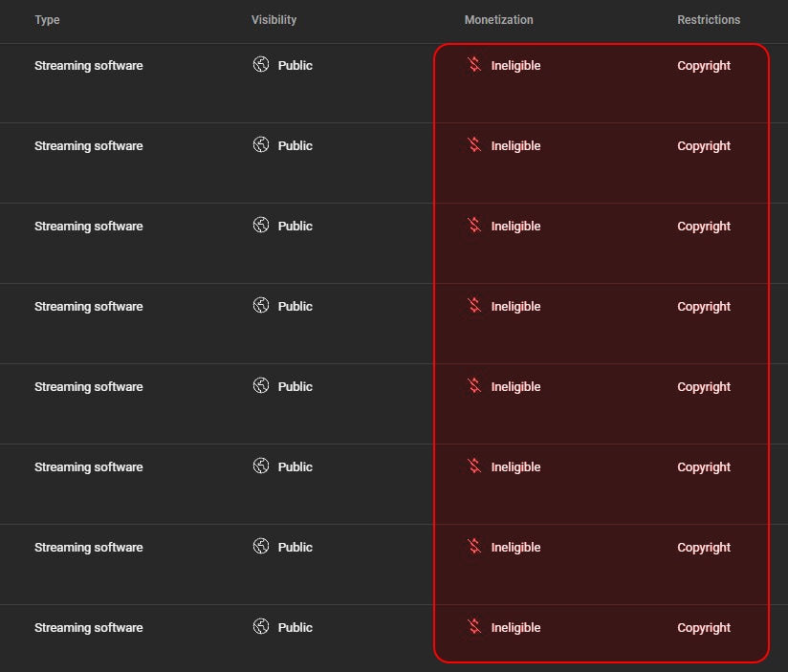Click the Type column header
Image resolution: width=788 pixels, height=672 pixels.
(x=47, y=20)
